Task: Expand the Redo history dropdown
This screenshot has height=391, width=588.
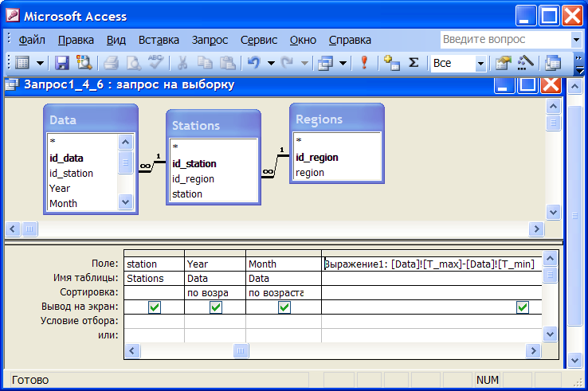Action: (304, 63)
